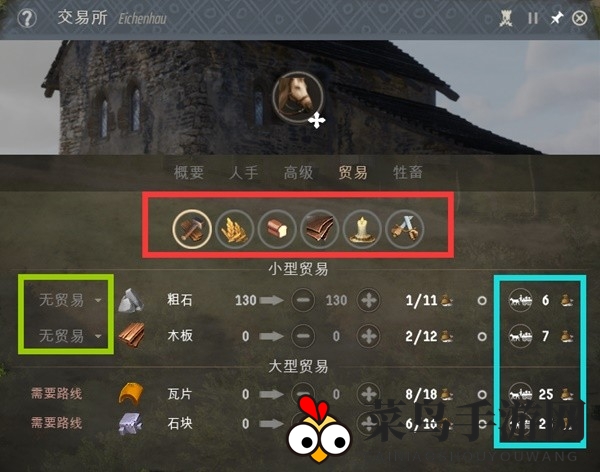Screen dimensions: 600x472
Task: Select the construction materials hammer category icon
Action: (192, 229)
